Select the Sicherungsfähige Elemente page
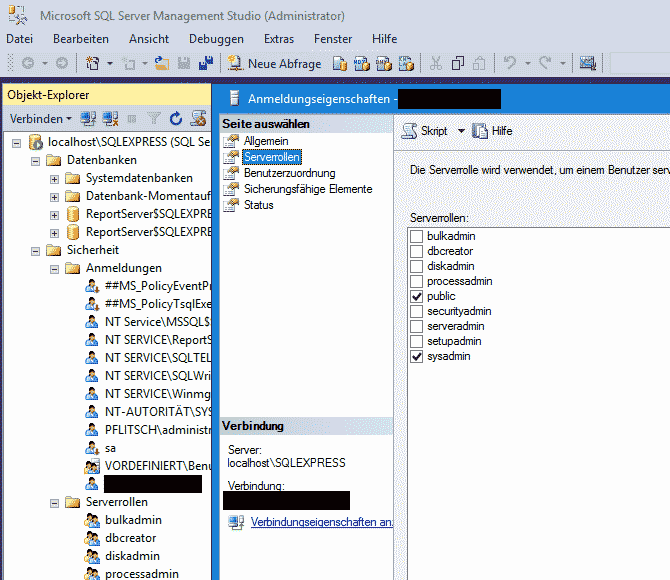Viewport: 670px width, 580px height. tap(308, 188)
